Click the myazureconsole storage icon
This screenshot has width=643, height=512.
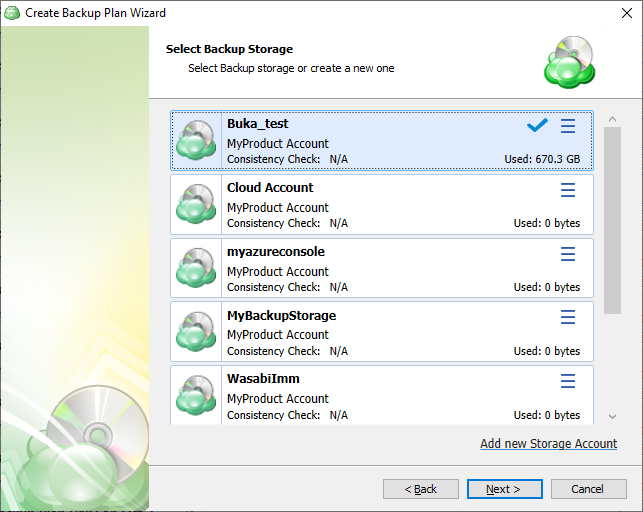click(196, 269)
